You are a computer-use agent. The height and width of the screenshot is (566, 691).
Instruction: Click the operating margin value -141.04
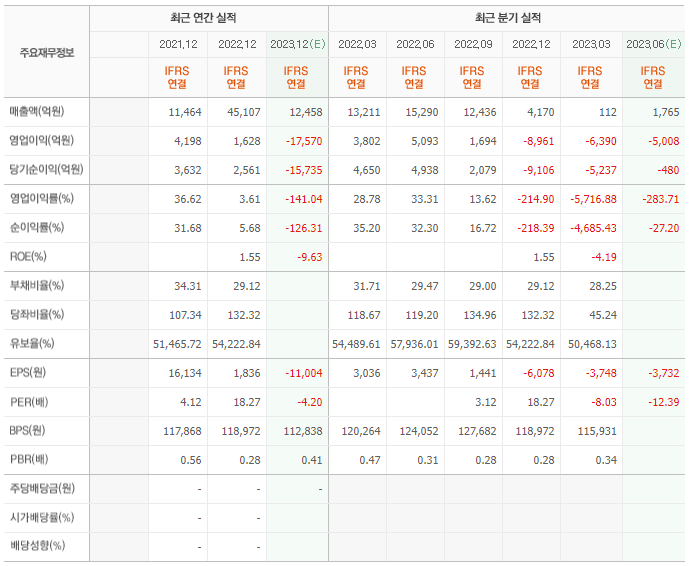coord(304,200)
